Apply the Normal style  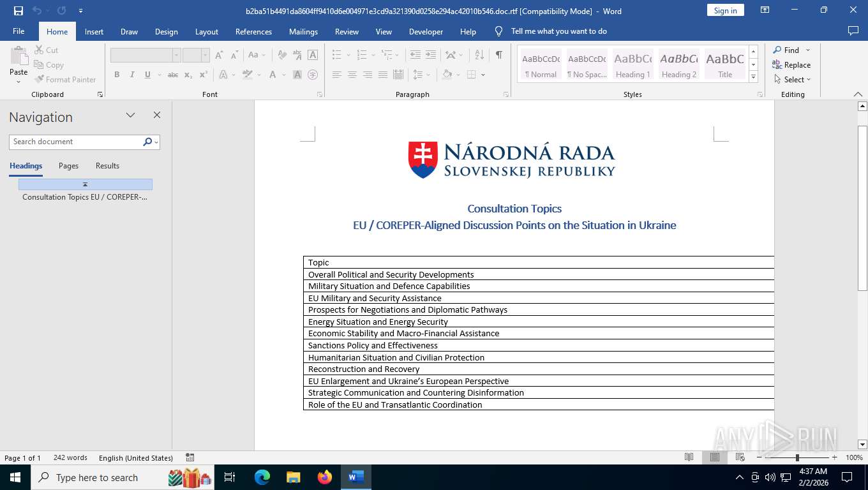pos(541,64)
